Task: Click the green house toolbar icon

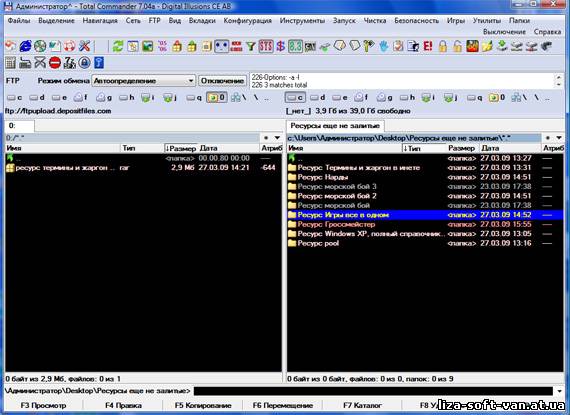Action: (x=192, y=47)
